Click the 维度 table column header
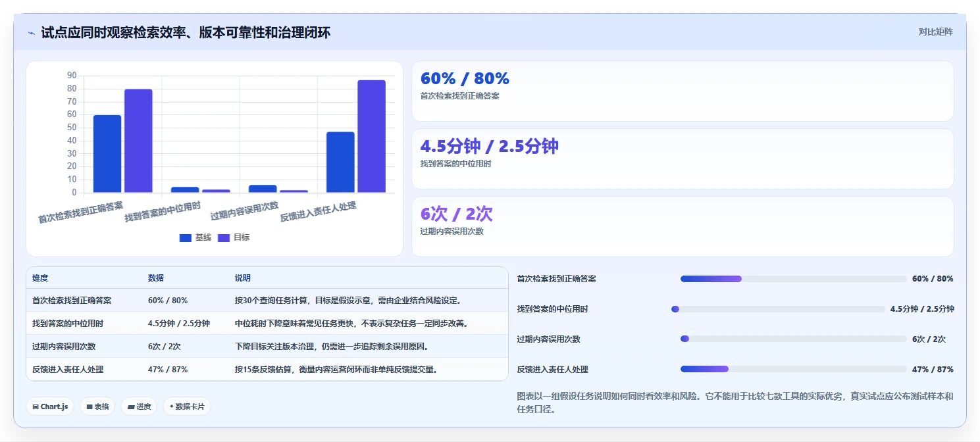 [x=40, y=278]
